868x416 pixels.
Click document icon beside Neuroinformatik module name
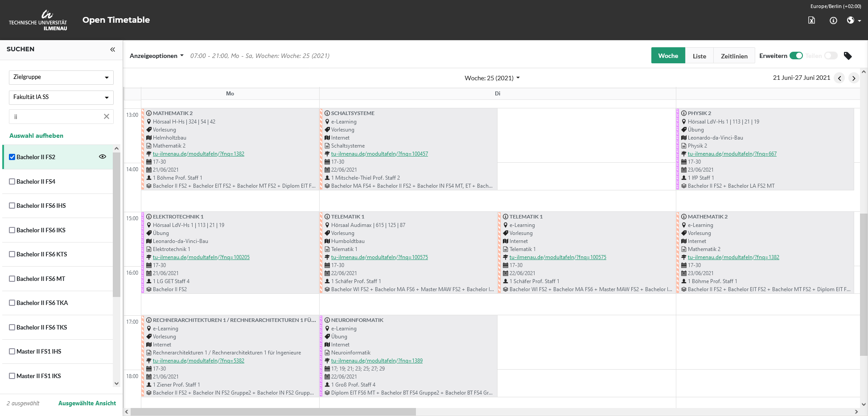pyautogui.click(x=327, y=353)
